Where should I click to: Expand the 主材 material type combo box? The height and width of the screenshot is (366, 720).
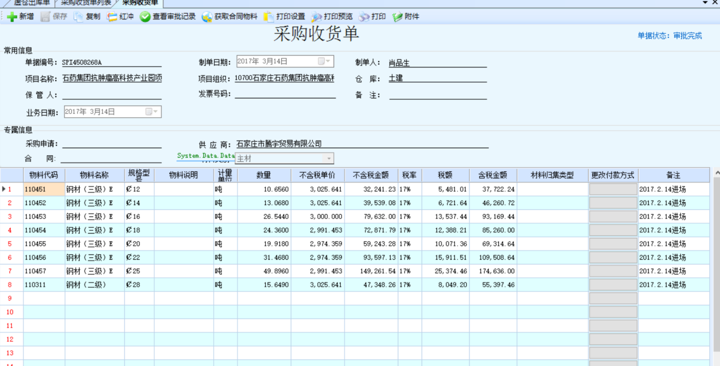point(328,158)
